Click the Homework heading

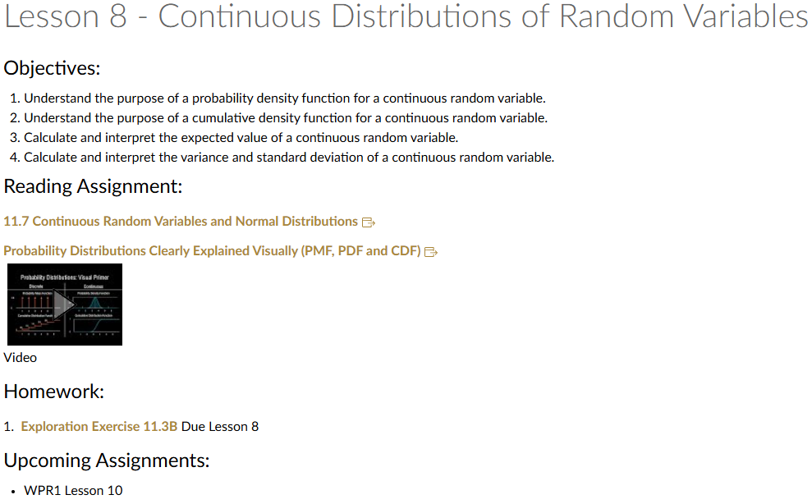tap(54, 392)
